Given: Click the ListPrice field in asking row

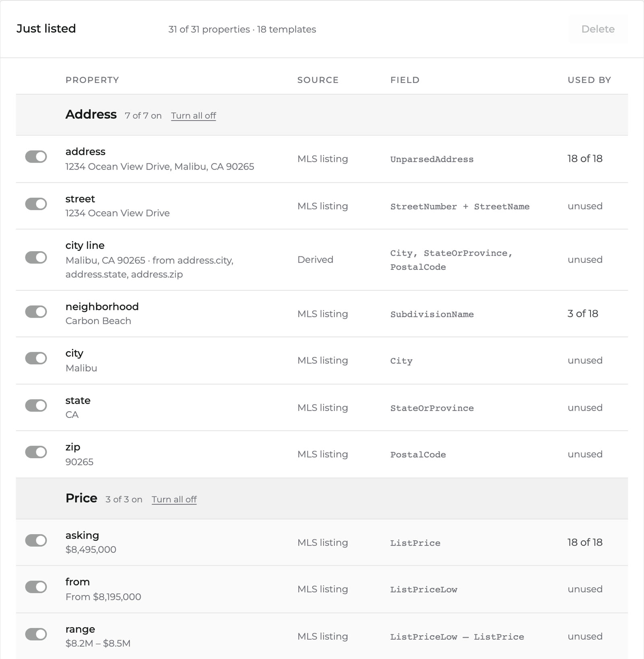Looking at the screenshot, I should tap(415, 543).
